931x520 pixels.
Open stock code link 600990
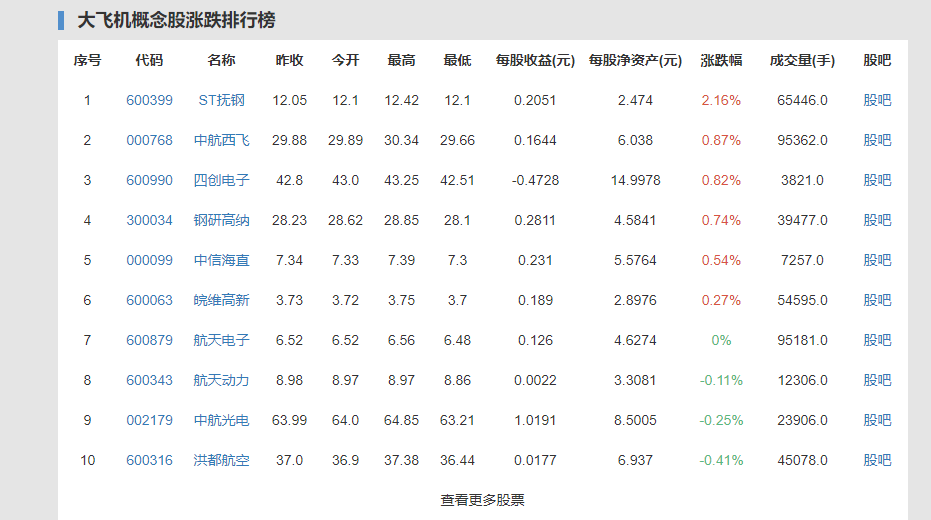point(149,180)
